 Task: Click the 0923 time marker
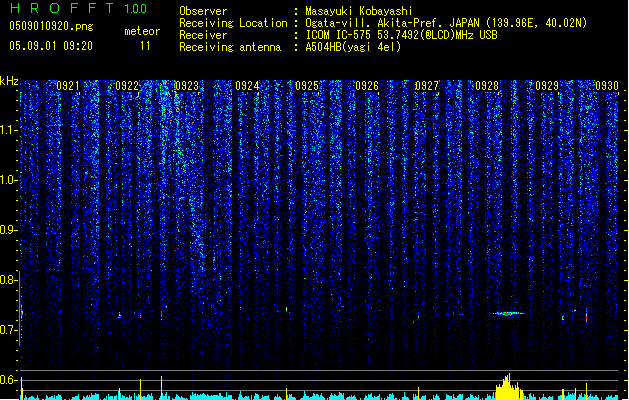point(187,86)
